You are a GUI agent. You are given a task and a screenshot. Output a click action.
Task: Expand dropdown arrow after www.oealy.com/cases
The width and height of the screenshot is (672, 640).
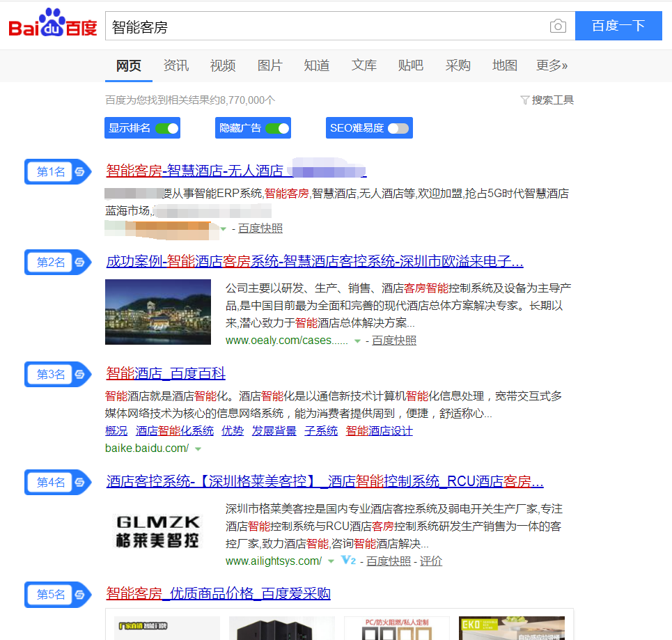click(357, 341)
